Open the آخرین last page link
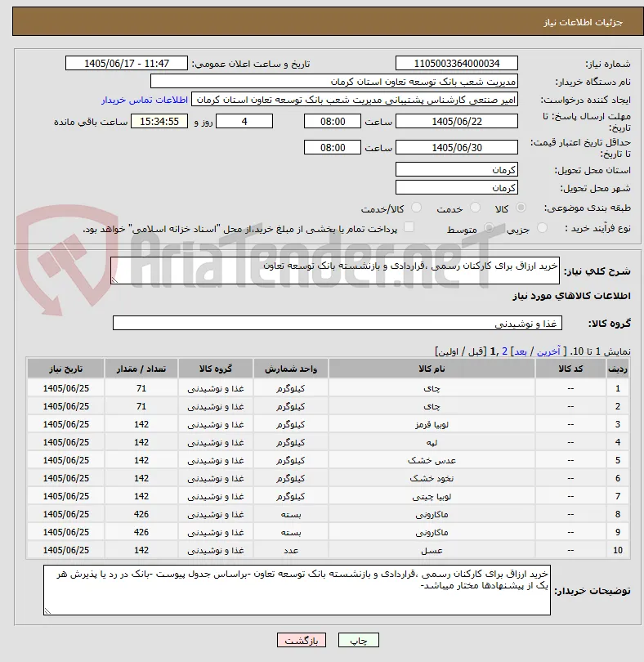This screenshot has height=662, width=644. (548, 351)
